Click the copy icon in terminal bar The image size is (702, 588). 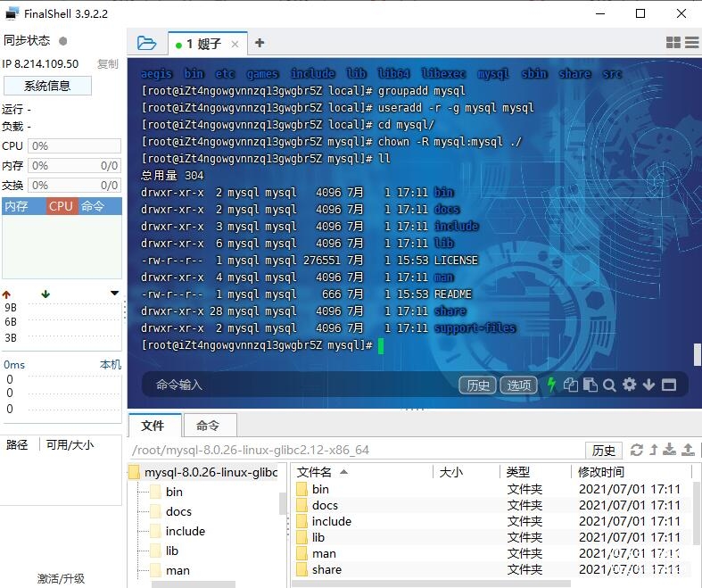(x=570, y=385)
